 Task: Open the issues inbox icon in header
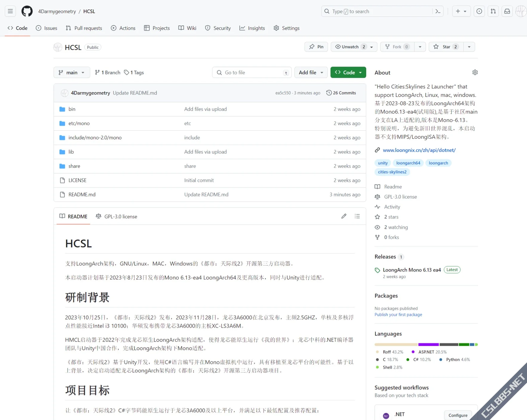[479, 11]
